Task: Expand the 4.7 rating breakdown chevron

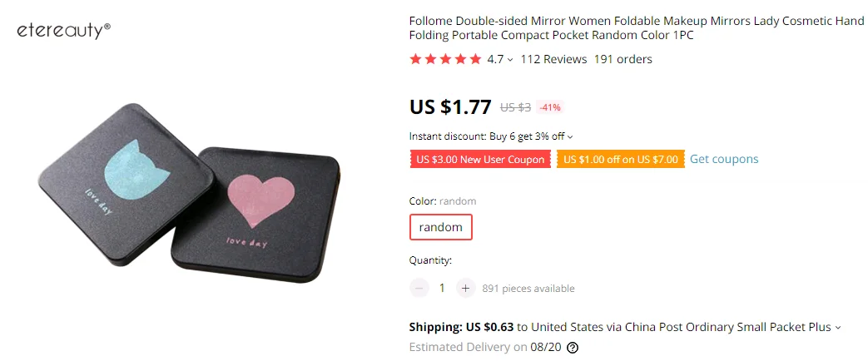Action: [x=510, y=60]
